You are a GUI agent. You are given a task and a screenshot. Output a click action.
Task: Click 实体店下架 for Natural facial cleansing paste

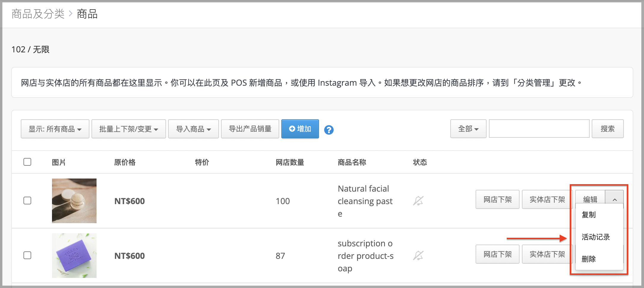[x=547, y=199]
